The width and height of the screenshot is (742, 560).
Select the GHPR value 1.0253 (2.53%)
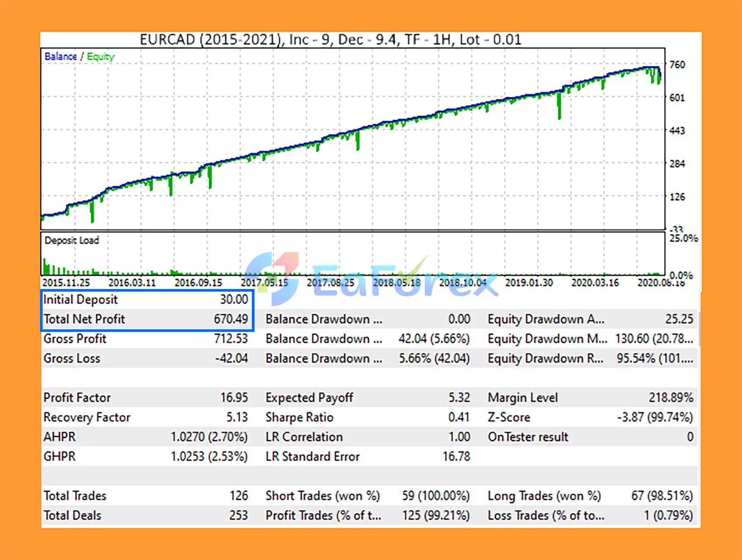click(209, 457)
